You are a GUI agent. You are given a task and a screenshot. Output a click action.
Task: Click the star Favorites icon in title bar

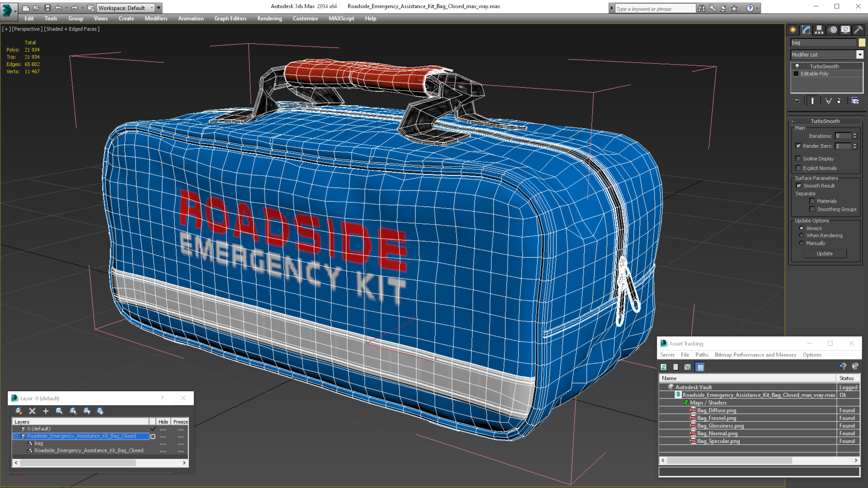(734, 8)
